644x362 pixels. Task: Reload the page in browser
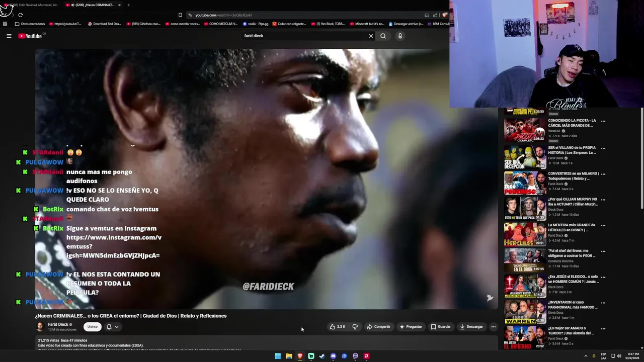pyautogui.click(x=20, y=15)
